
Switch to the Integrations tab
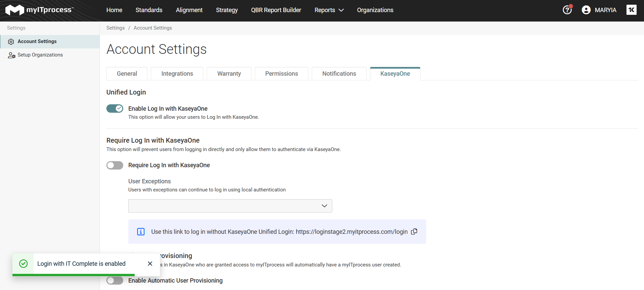[x=177, y=74]
